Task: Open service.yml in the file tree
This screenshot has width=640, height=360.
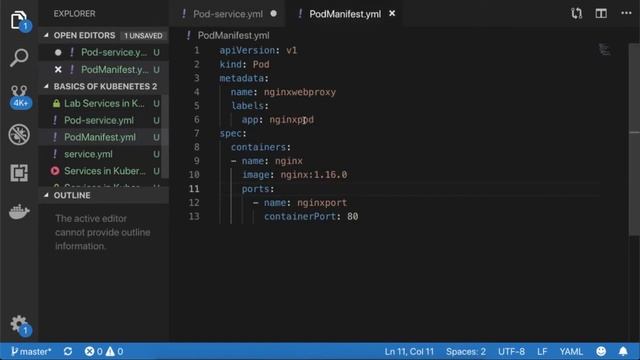Action: coord(88,154)
